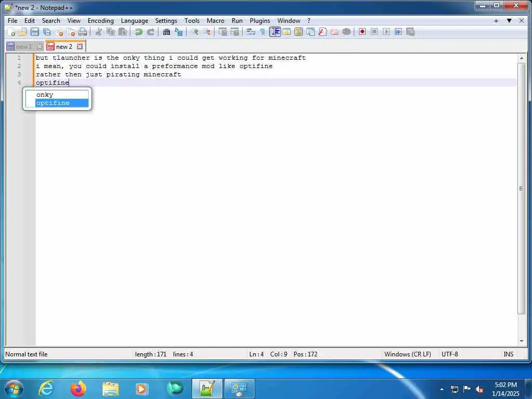Screen dimensions: 532x399
Task: Expand hidden system tray icons arrow
Action: pyautogui.click(x=442, y=389)
